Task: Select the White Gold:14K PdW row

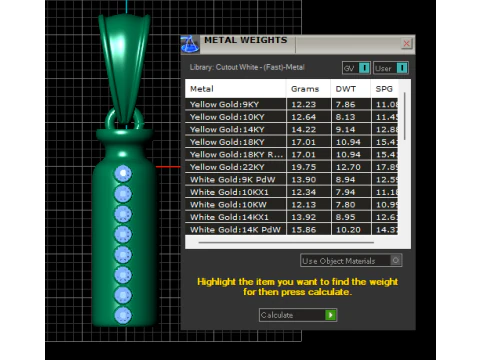Action: click(292, 229)
